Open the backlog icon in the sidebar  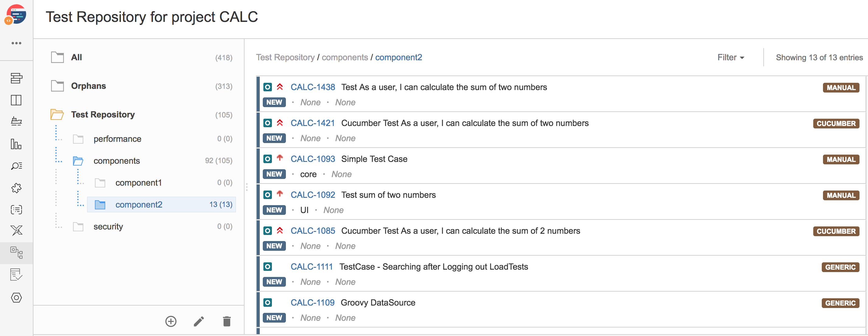(16, 78)
